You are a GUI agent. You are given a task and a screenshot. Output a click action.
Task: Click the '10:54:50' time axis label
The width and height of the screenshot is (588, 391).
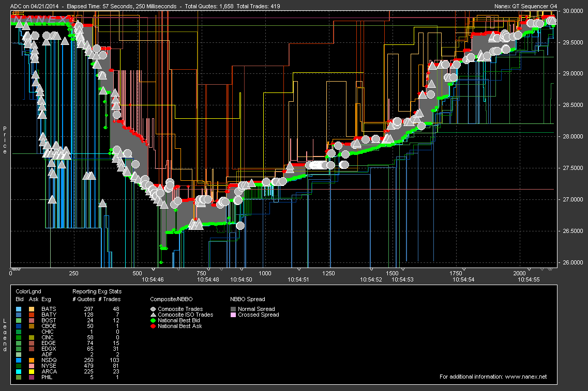[241, 279]
